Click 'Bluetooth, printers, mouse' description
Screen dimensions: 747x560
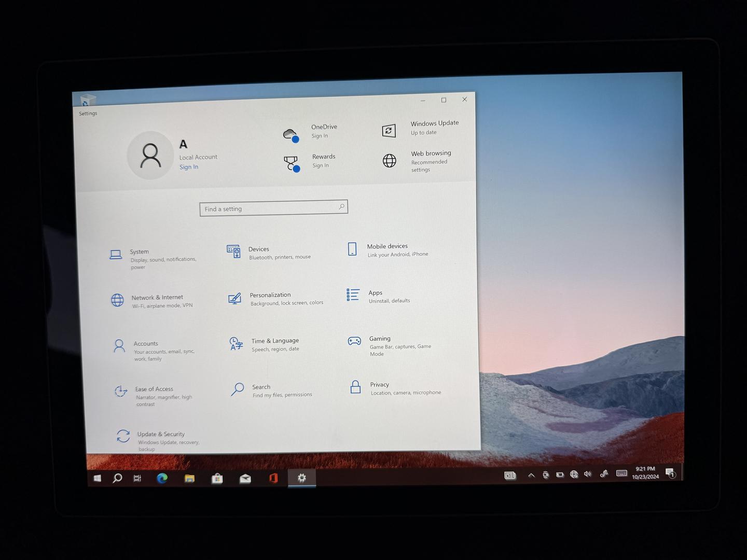280,257
